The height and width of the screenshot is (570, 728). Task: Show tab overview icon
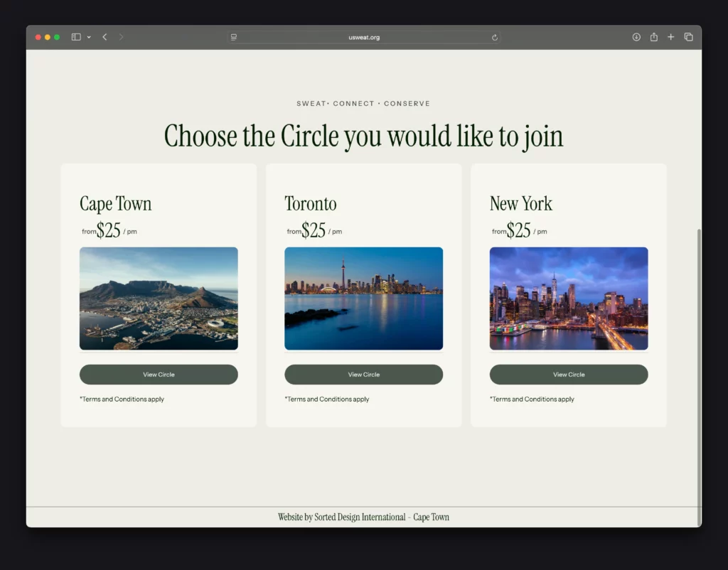[688, 37]
